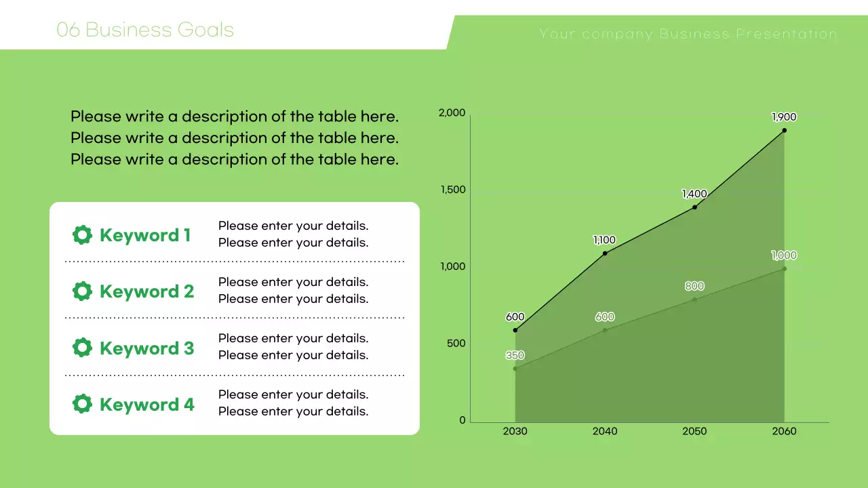Viewport: 868px width, 488px height.
Task: Select the 350 data label on lower series
Action: [515, 355]
